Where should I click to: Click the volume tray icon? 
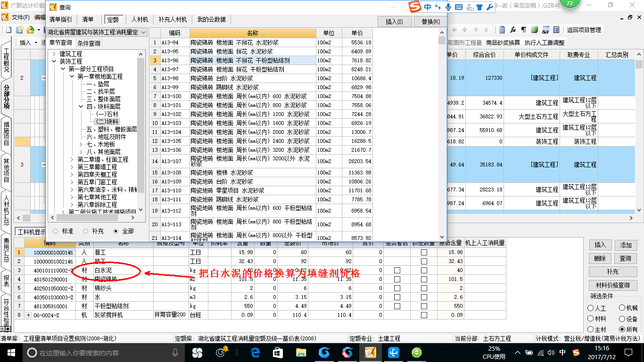(x=551, y=353)
